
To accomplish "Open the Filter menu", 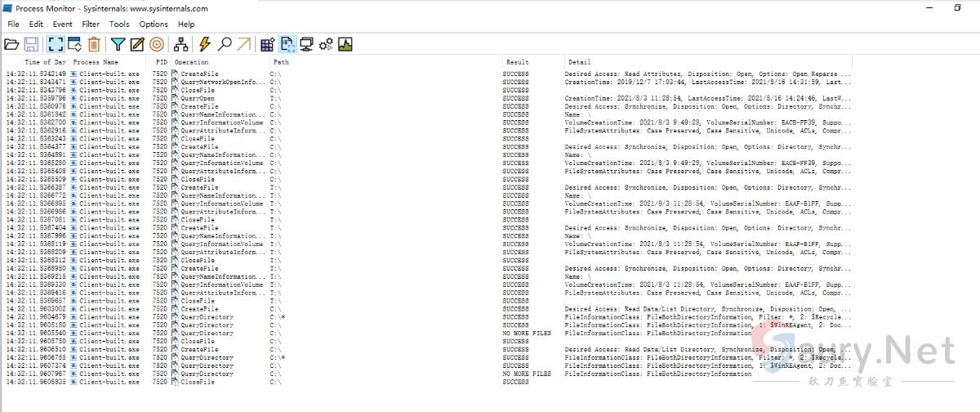I will pyautogui.click(x=91, y=25).
